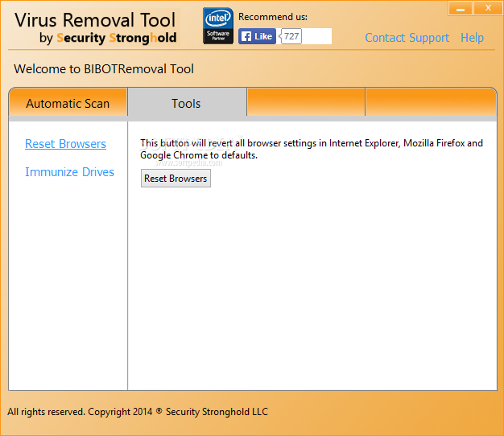Switch to the Automatic Scan tab
This screenshot has width=504, height=436.
point(68,104)
